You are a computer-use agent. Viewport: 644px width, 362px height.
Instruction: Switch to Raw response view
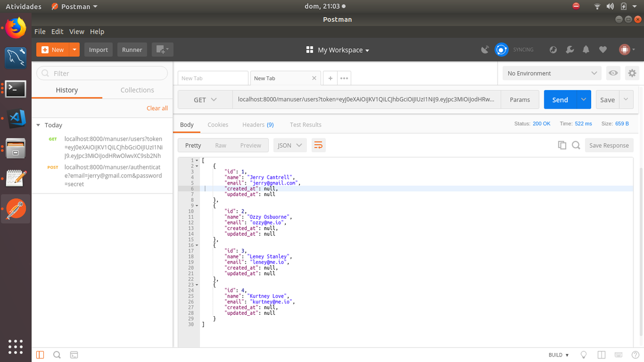point(221,145)
